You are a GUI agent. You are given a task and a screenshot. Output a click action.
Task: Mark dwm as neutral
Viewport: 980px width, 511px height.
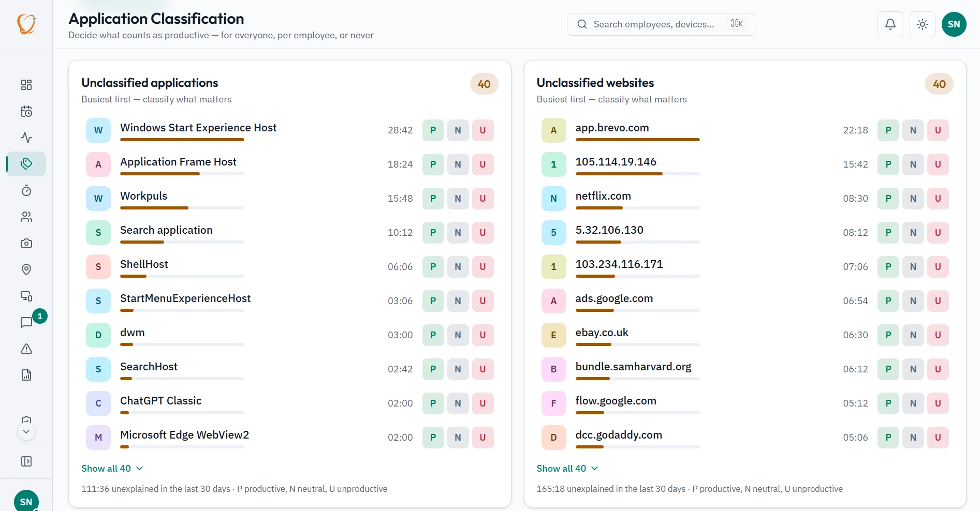[458, 335]
